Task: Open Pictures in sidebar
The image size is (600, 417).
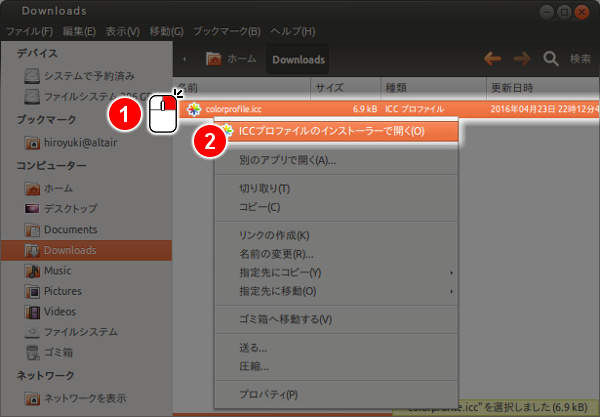Action: pos(63,291)
